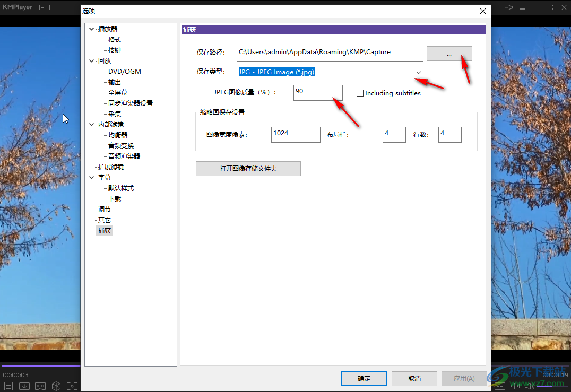
Task: Open 默认样式 subtitle settings
Action: coord(121,188)
